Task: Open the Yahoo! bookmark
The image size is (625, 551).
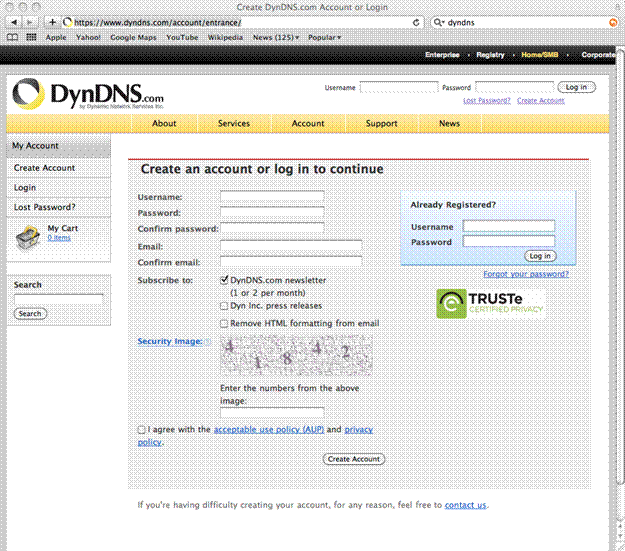Action: 88,37
